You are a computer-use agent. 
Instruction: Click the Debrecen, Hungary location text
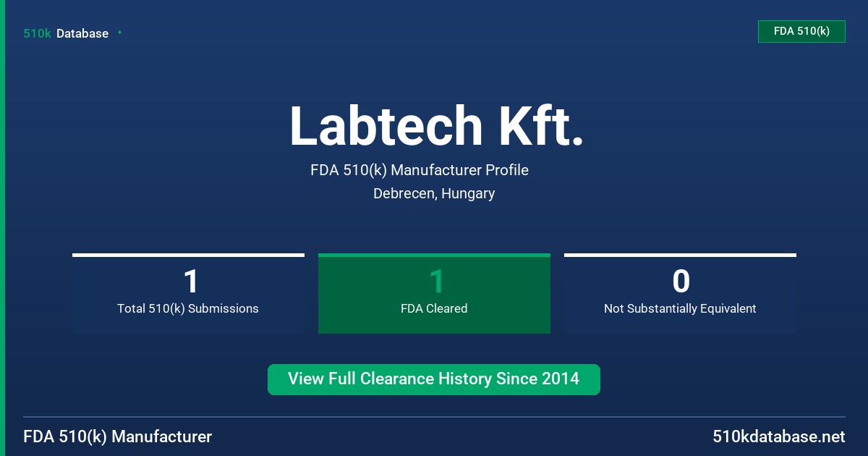pos(434,193)
